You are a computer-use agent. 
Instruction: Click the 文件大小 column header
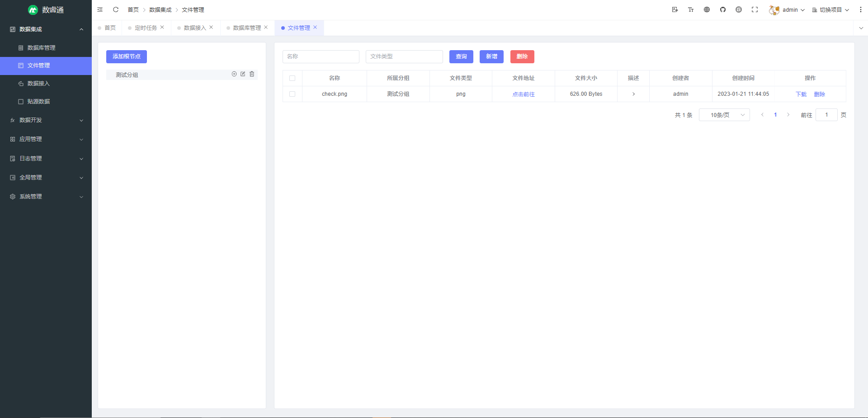click(x=586, y=78)
